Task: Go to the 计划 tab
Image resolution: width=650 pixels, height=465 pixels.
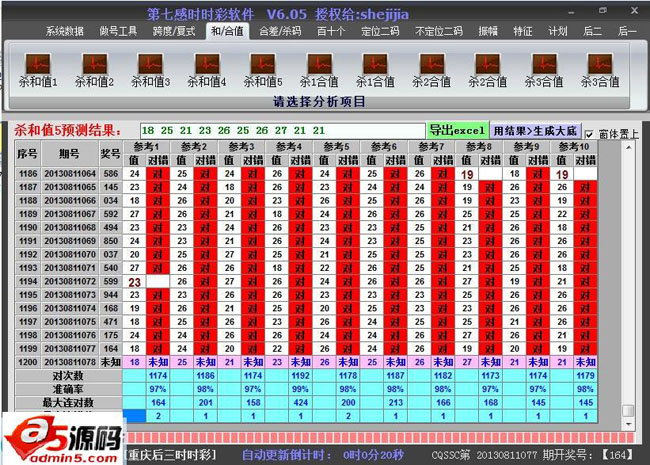Action: click(x=558, y=31)
